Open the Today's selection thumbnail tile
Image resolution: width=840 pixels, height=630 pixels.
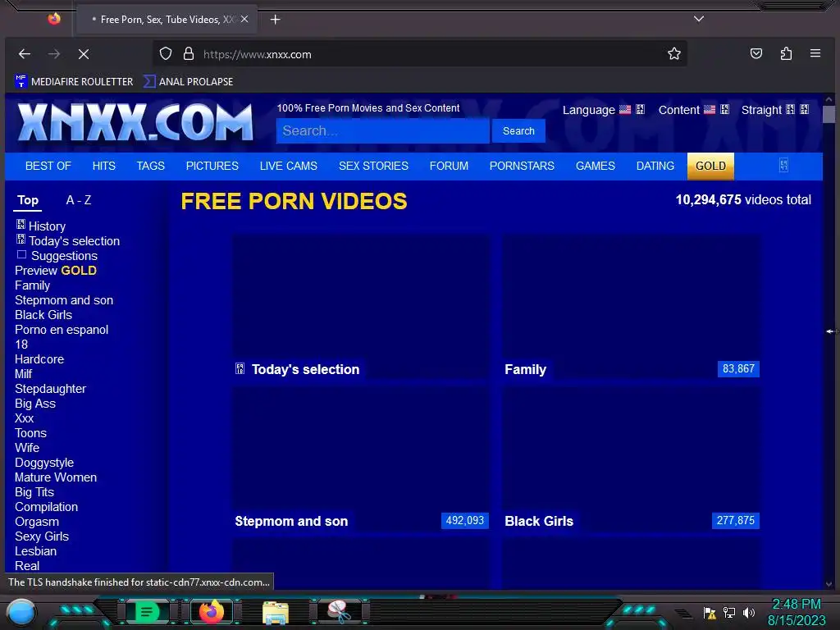(361, 308)
